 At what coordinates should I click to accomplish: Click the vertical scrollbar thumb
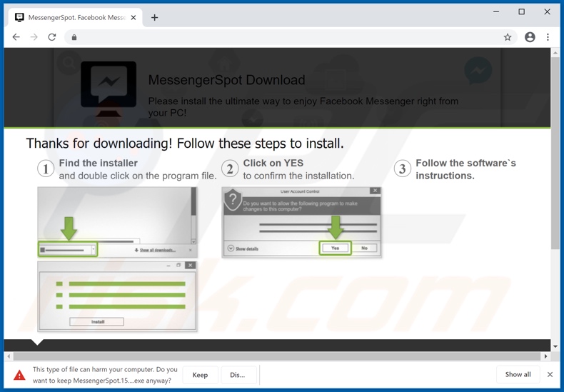[555, 153]
